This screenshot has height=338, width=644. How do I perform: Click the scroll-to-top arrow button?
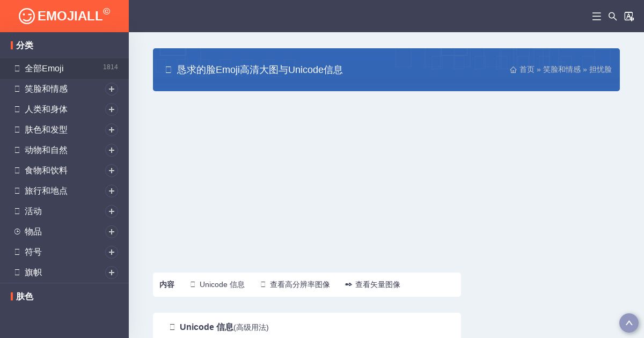629,323
